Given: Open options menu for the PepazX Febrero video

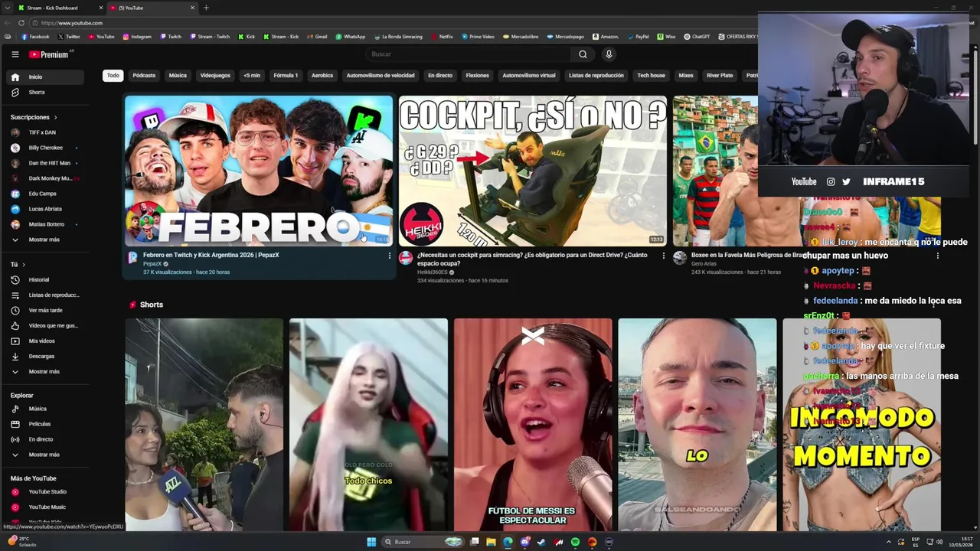Looking at the screenshot, I should pos(389,256).
